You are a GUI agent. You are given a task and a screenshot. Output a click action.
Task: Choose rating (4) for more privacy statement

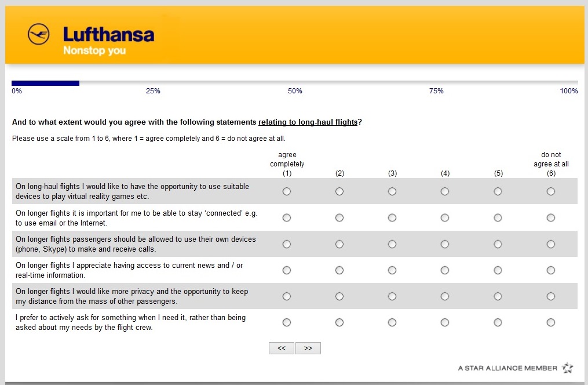445,296
